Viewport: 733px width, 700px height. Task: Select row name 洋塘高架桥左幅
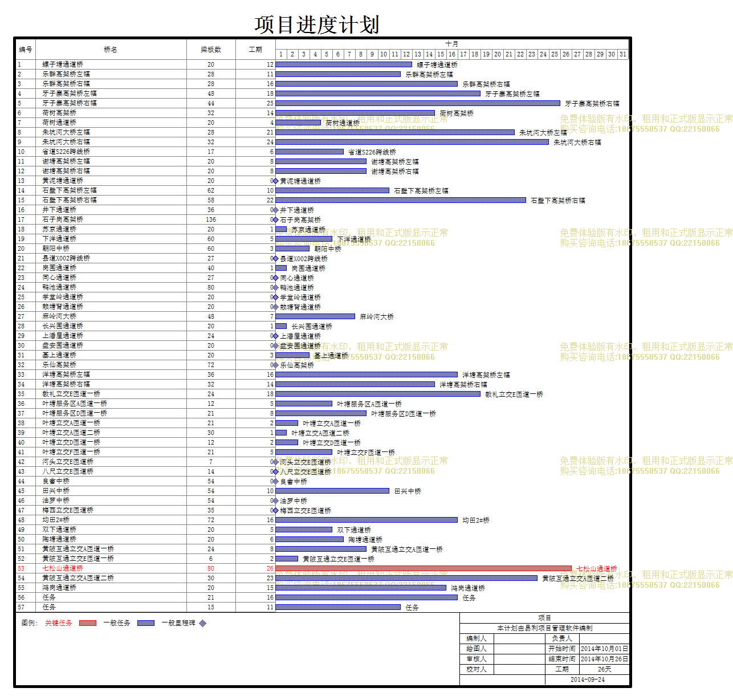(66, 375)
